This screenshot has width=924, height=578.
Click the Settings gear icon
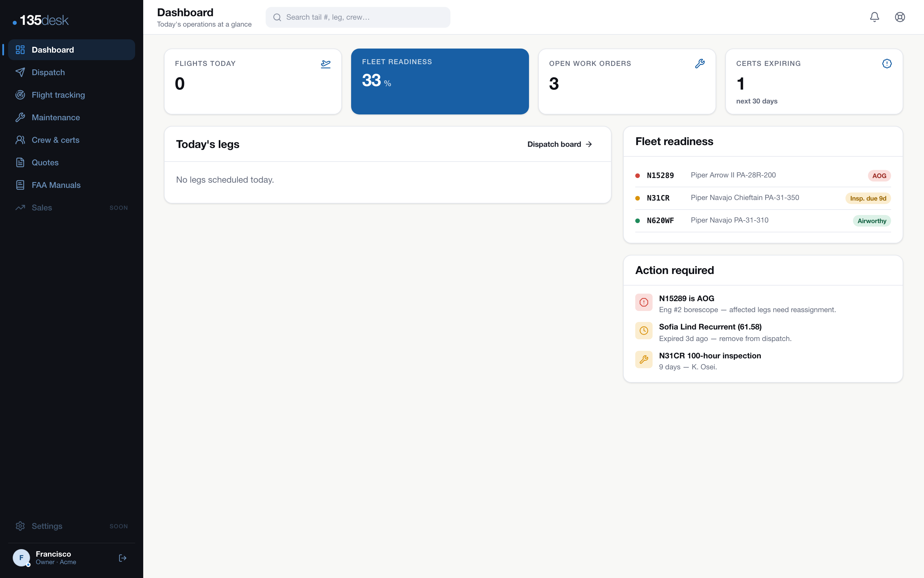[20, 526]
